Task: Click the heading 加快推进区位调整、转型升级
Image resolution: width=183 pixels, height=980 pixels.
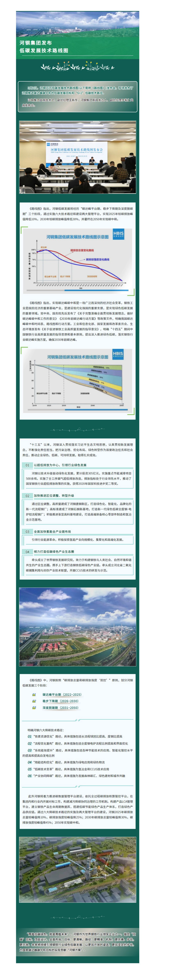Action: pos(54,496)
